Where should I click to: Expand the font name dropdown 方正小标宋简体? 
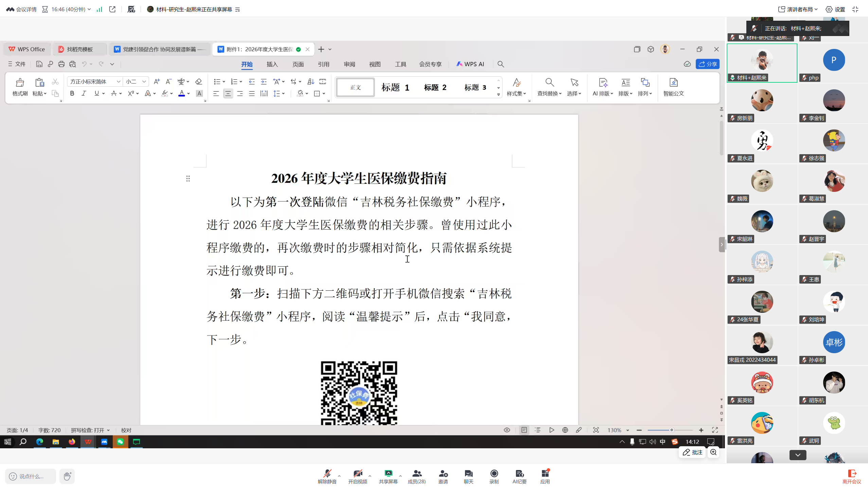click(x=118, y=82)
